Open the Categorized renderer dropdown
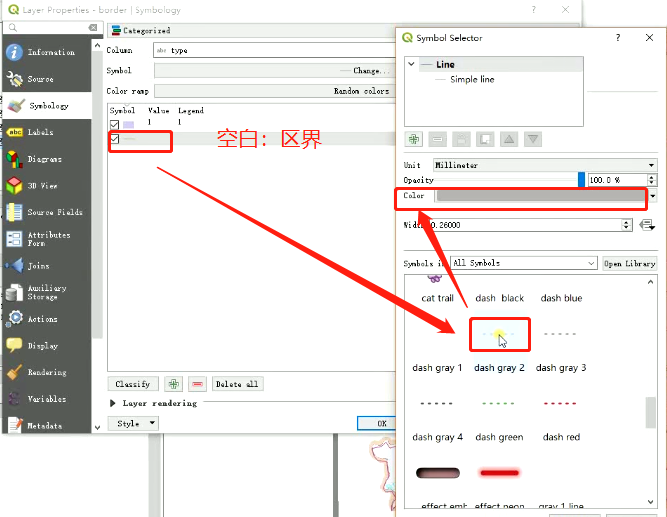The width and height of the screenshot is (667, 517). pos(253,31)
